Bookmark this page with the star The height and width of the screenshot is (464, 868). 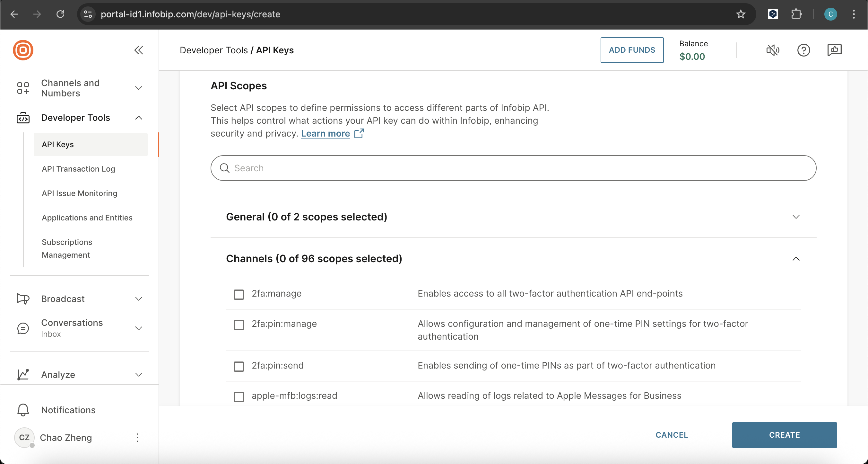click(741, 14)
